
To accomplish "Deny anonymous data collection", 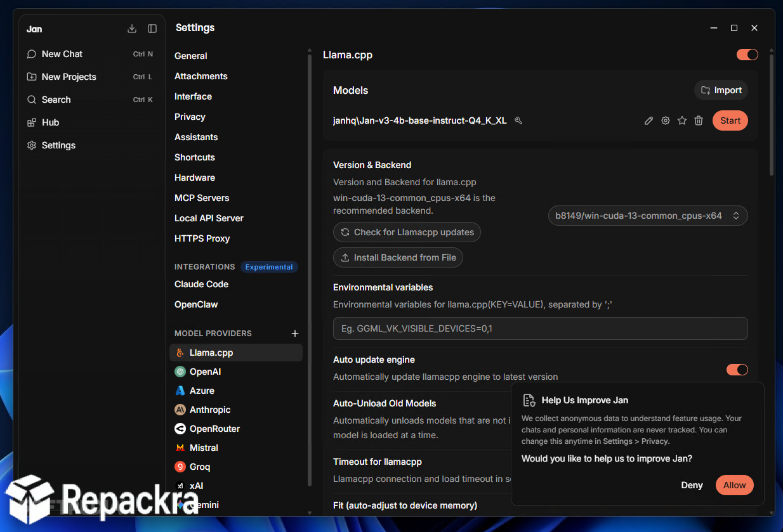I will [x=692, y=485].
